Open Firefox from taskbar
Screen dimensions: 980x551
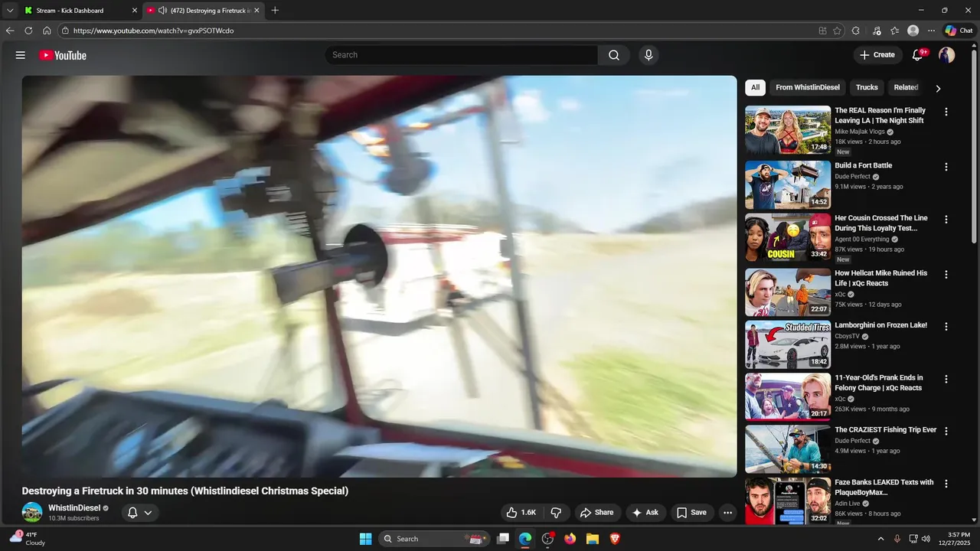(x=570, y=539)
